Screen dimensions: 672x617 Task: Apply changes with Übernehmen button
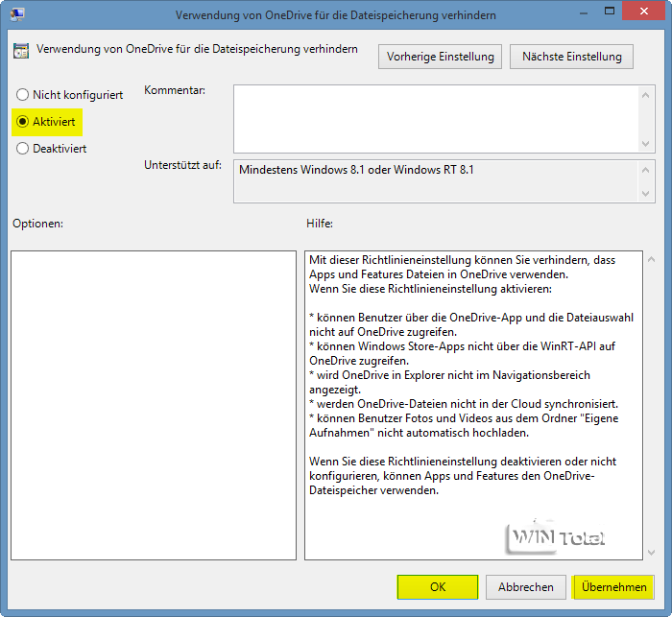613,587
